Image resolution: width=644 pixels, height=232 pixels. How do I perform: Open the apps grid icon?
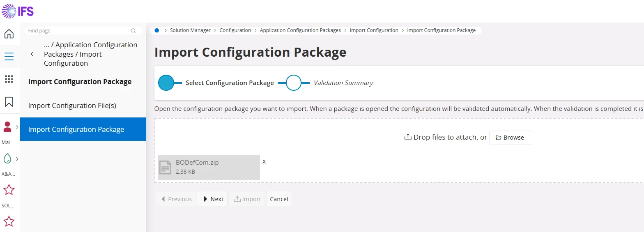9,79
